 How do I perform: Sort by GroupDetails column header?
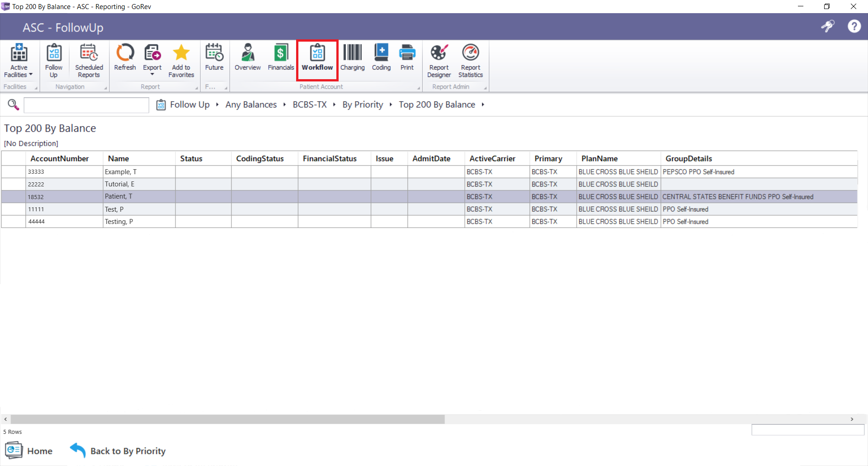click(759, 158)
